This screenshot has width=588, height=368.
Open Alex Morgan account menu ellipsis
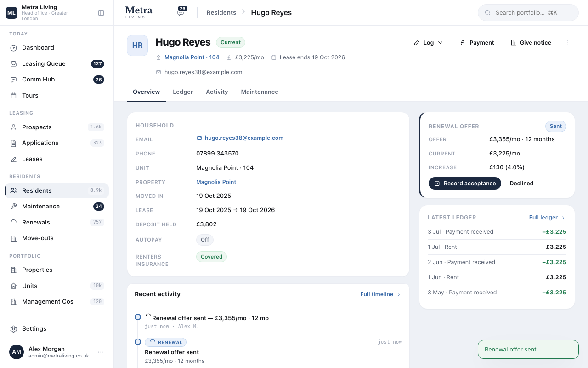point(101,352)
